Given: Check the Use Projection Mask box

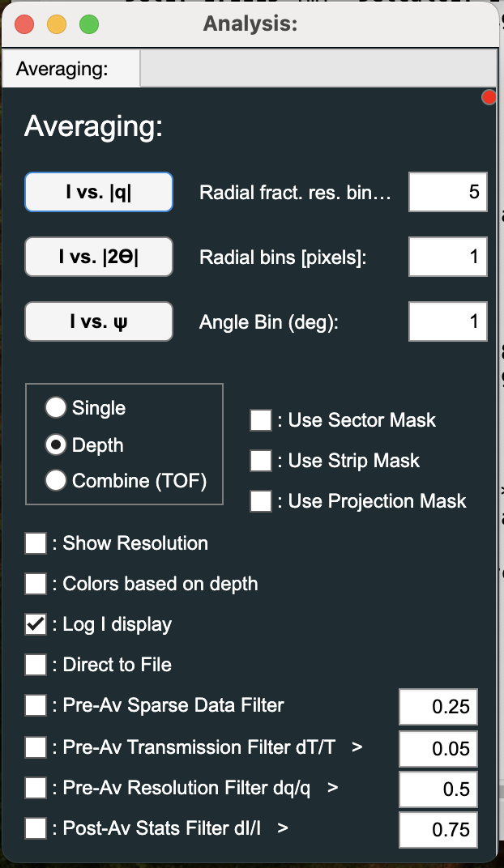Looking at the screenshot, I should pyautogui.click(x=261, y=501).
